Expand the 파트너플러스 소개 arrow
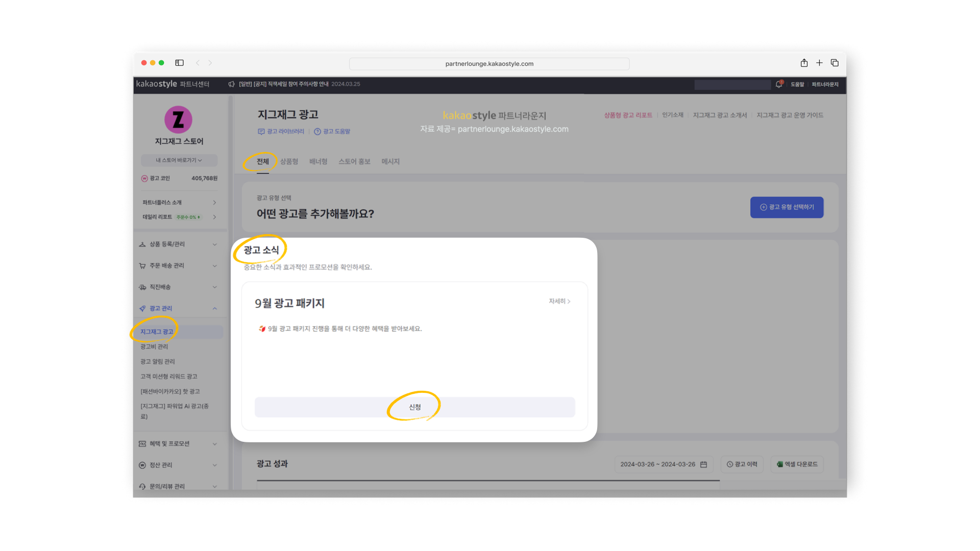The height and width of the screenshot is (551, 980). point(214,203)
